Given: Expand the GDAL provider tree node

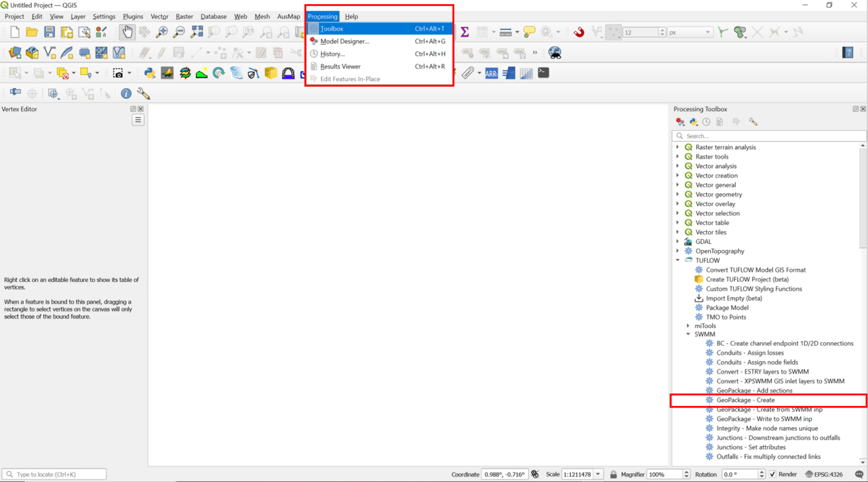Looking at the screenshot, I should pyautogui.click(x=677, y=241).
